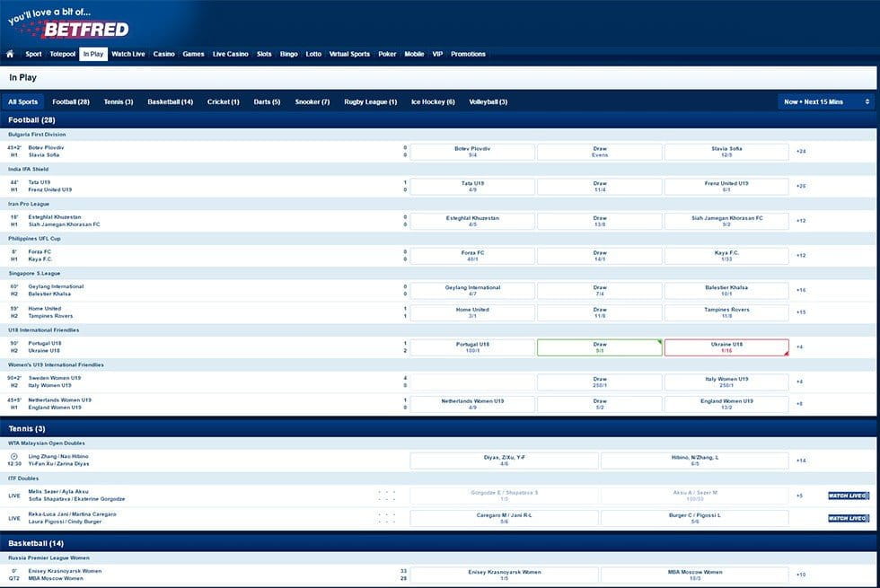This screenshot has width=880, height=588.
Task: Filter by Snooker (7)
Action: (312, 101)
